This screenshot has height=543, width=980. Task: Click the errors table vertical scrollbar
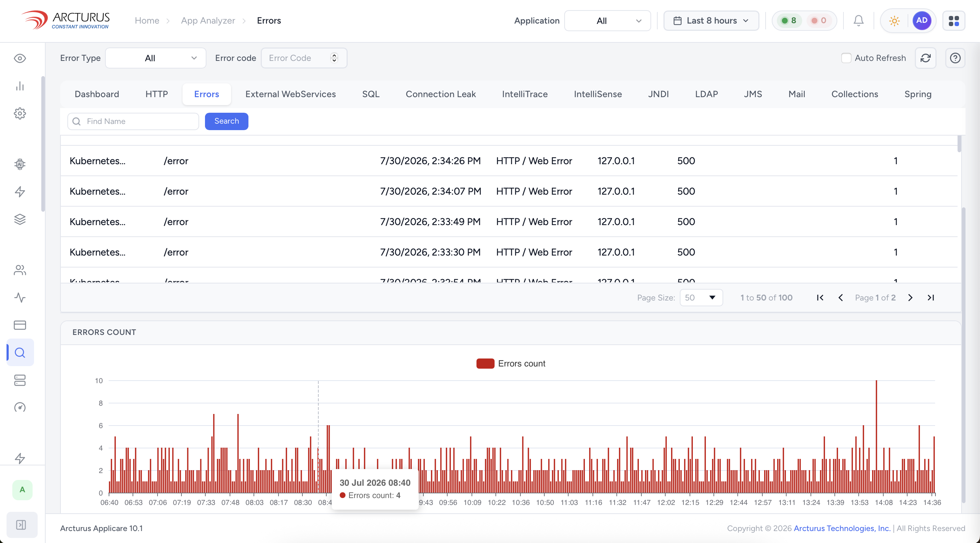pos(959,144)
